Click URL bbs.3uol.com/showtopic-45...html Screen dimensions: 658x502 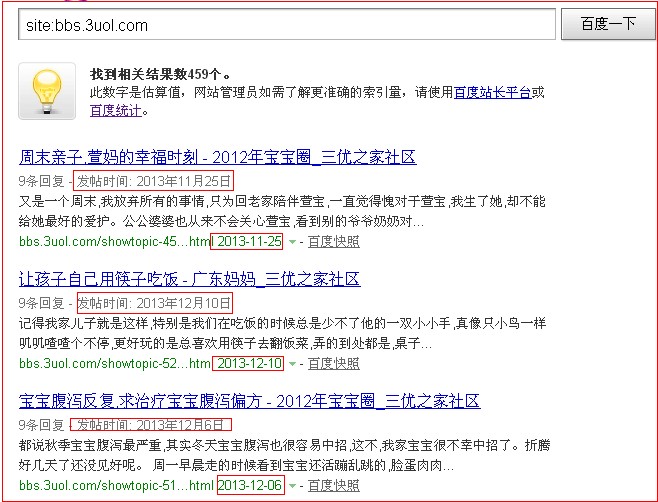116,241
